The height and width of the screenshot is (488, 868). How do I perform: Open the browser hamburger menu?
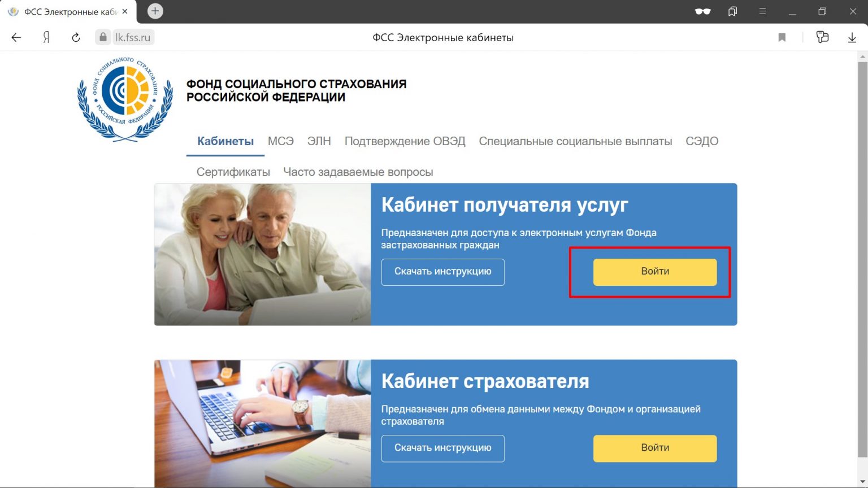tap(762, 11)
